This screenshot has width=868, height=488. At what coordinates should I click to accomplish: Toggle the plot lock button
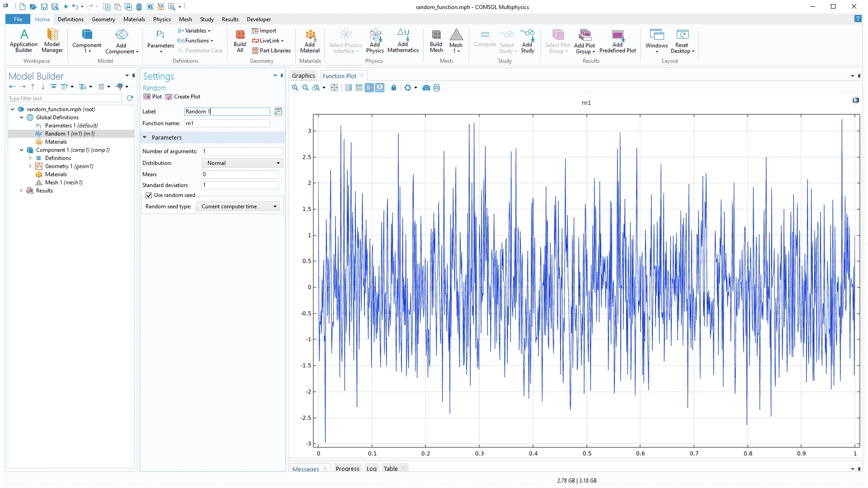(x=394, y=88)
